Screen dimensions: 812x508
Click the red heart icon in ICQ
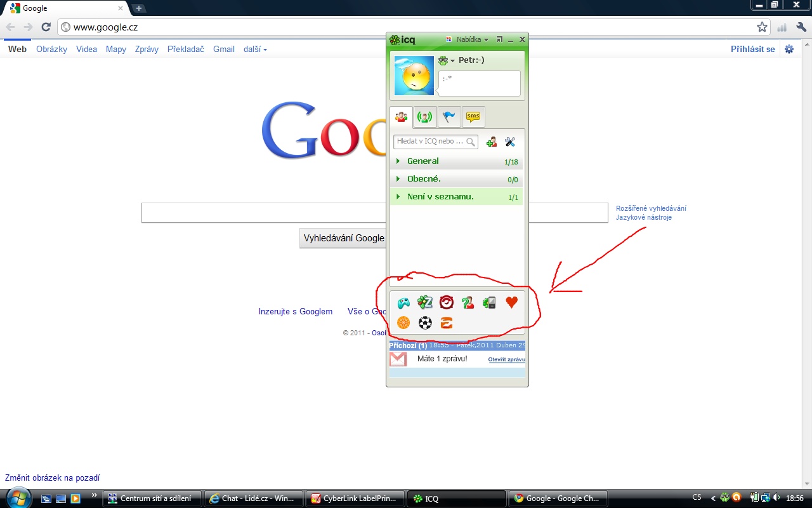(x=511, y=303)
